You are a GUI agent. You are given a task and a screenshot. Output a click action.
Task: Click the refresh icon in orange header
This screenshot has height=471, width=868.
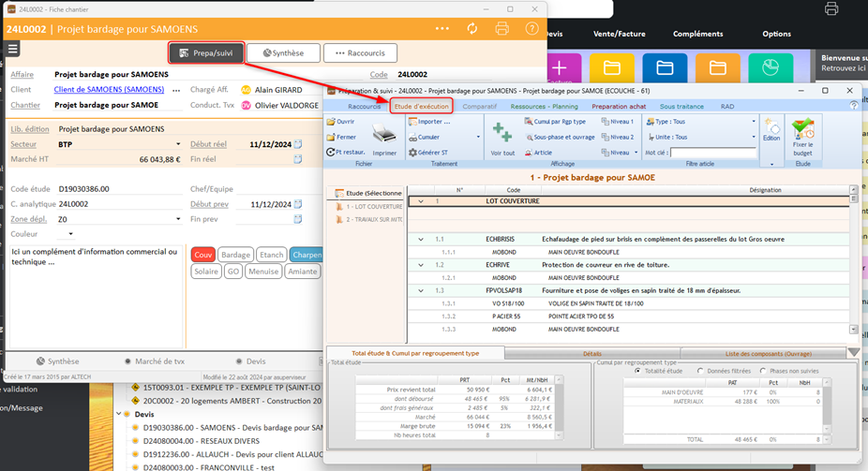472,29
